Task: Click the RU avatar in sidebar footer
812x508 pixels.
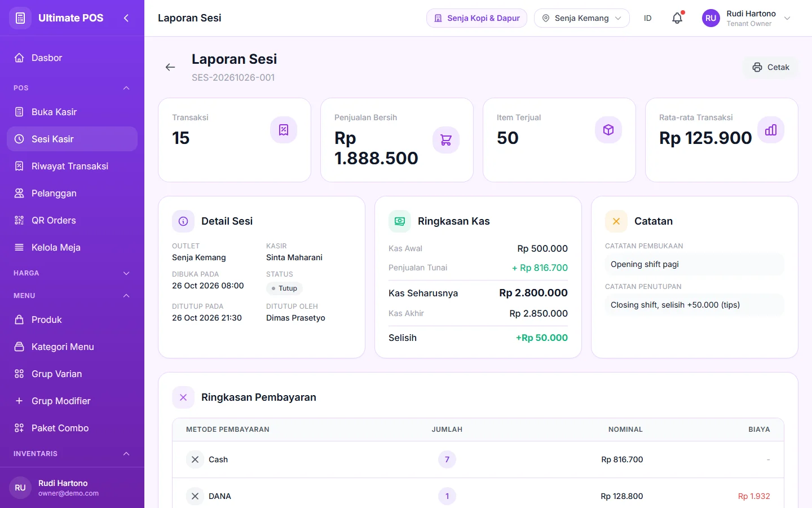Action: [x=20, y=488]
